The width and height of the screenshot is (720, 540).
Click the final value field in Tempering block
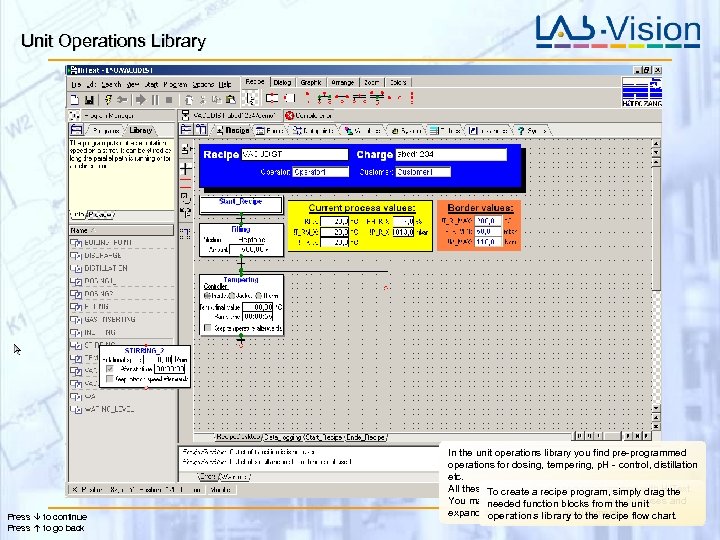[258, 307]
